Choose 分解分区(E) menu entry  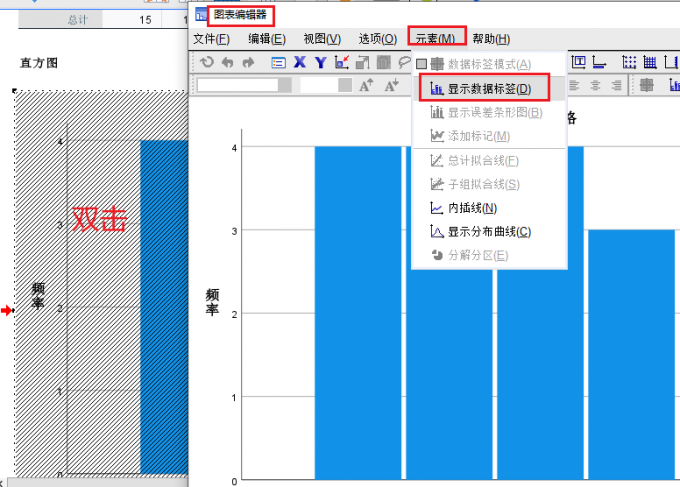(x=489, y=255)
